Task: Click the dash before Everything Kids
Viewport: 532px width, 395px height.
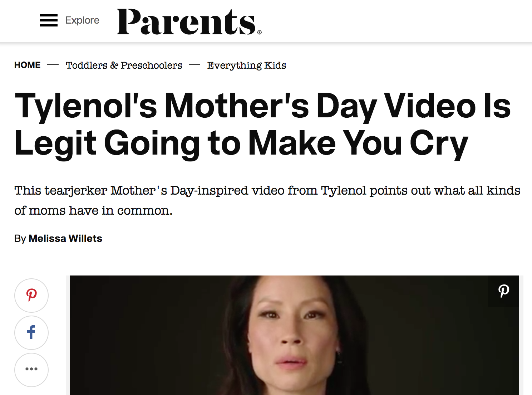Action: click(x=194, y=65)
